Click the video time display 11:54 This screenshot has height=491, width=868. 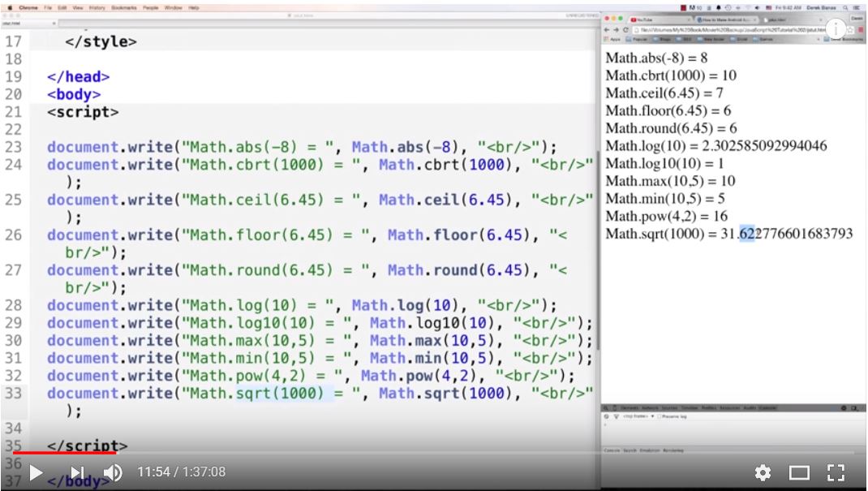tap(153, 472)
